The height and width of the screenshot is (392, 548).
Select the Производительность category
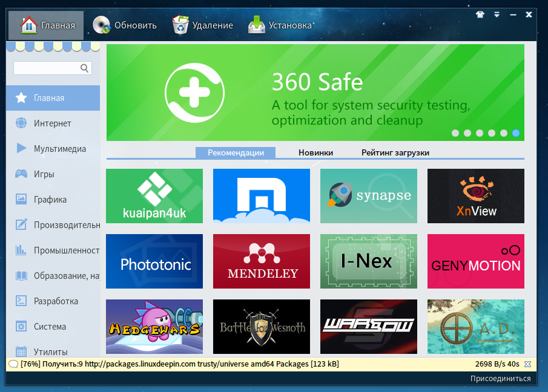(x=53, y=225)
